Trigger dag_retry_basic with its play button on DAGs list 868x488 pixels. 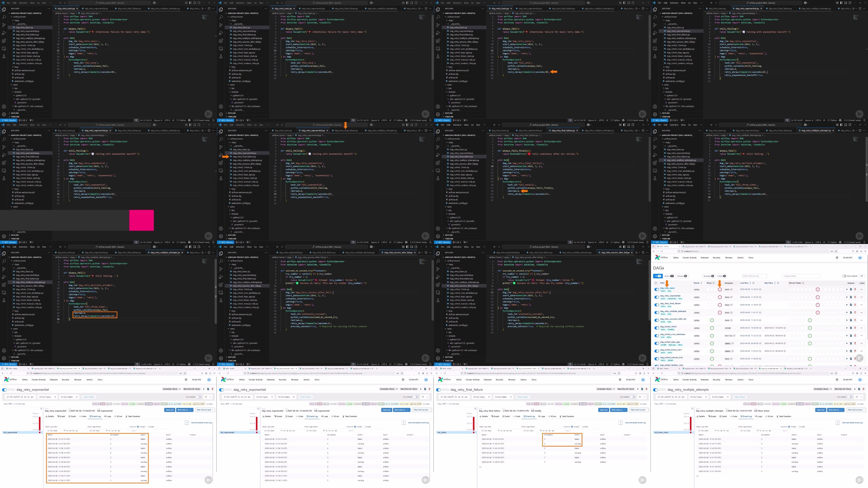click(847, 289)
